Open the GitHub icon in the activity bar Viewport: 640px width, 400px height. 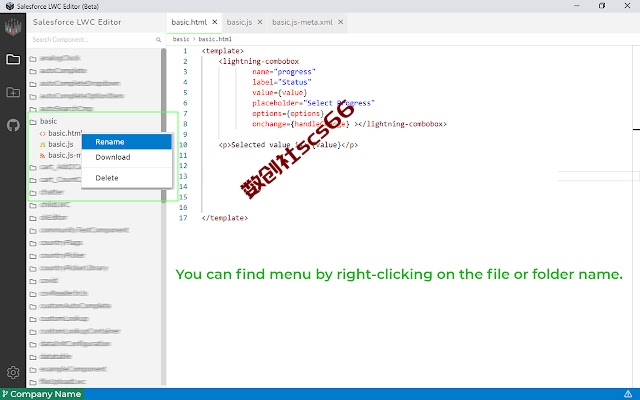pos(13,125)
